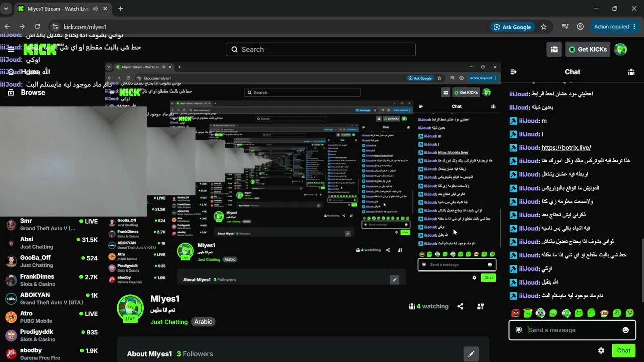The width and height of the screenshot is (644, 362).
Task: Edit the About Mlyes1 section with pencil
Action: pos(471,354)
